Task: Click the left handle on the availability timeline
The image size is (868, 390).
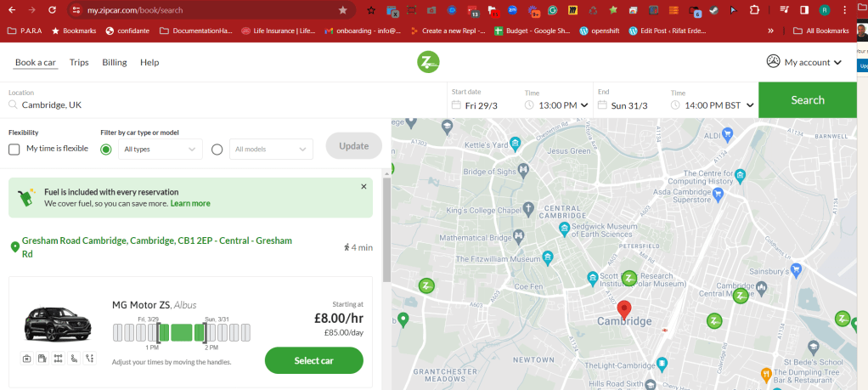Action: (x=158, y=332)
